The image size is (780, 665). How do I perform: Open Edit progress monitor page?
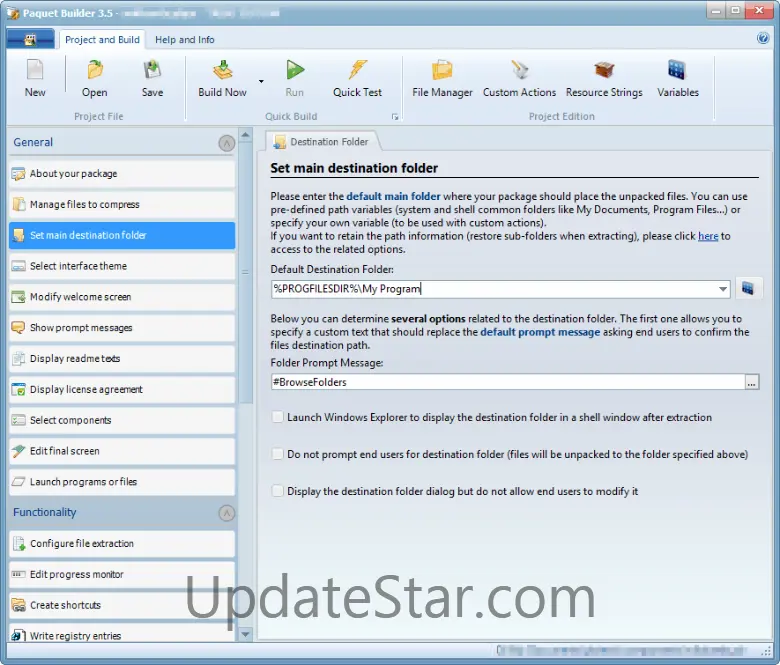click(122, 574)
